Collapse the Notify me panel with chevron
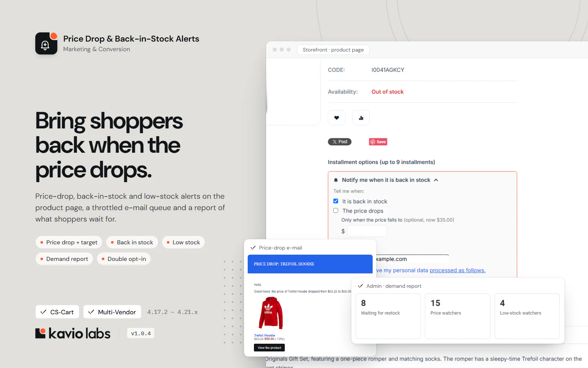Image resolution: width=588 pixels, height=368 pixels. click(x=436, y=180)
